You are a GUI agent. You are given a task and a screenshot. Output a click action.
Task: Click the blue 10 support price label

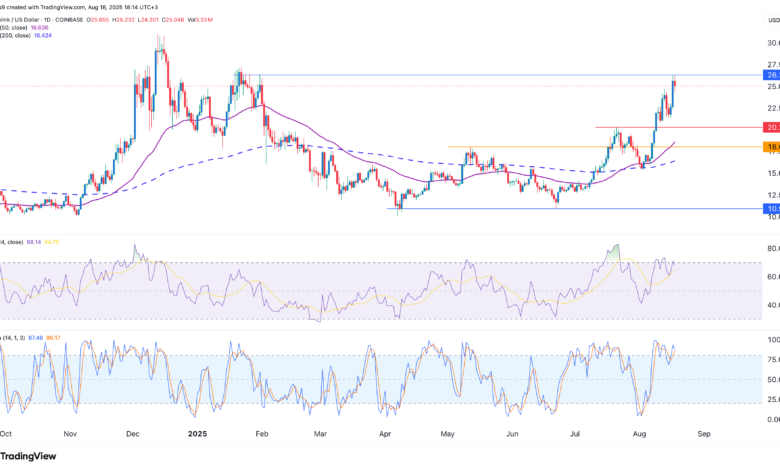pos(772,209)
